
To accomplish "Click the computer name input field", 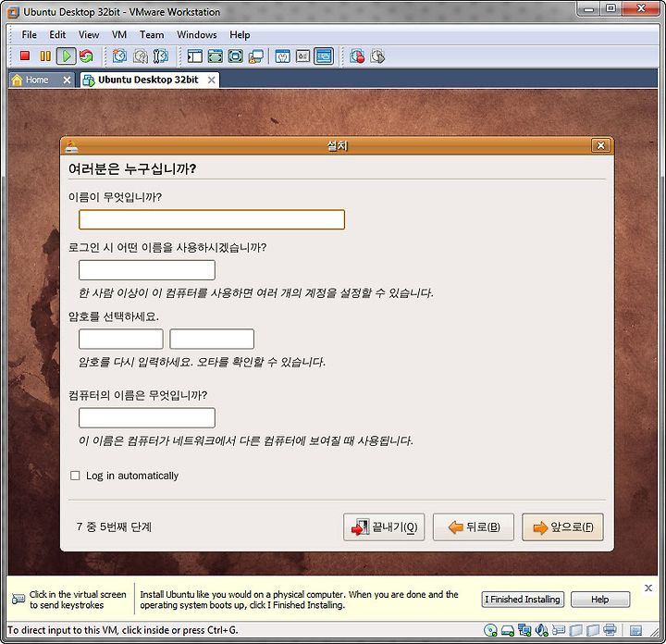I will (147, 418).
